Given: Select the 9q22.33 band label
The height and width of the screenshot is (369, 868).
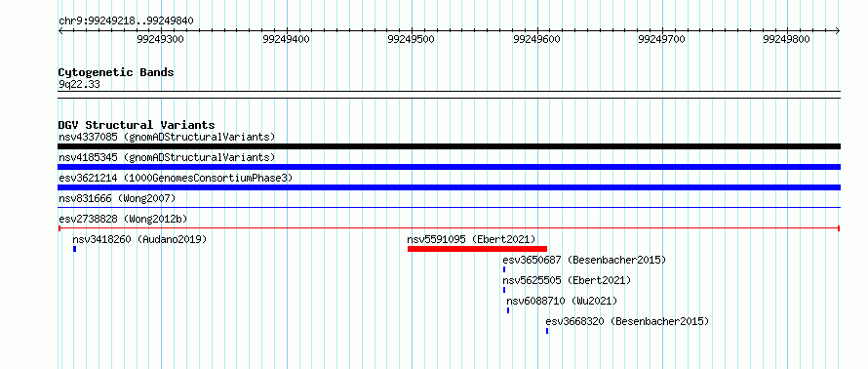Looking at the screenshot, I should coord(79,85).
